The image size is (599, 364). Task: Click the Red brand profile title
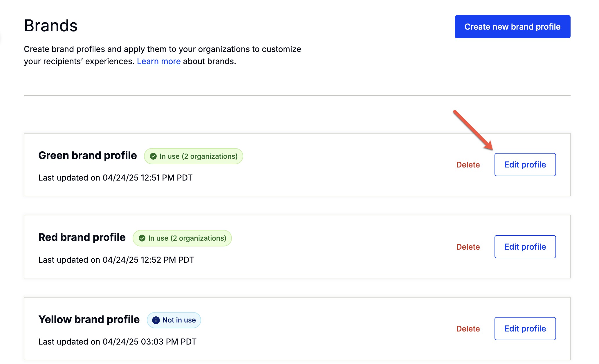click(82, 237)
